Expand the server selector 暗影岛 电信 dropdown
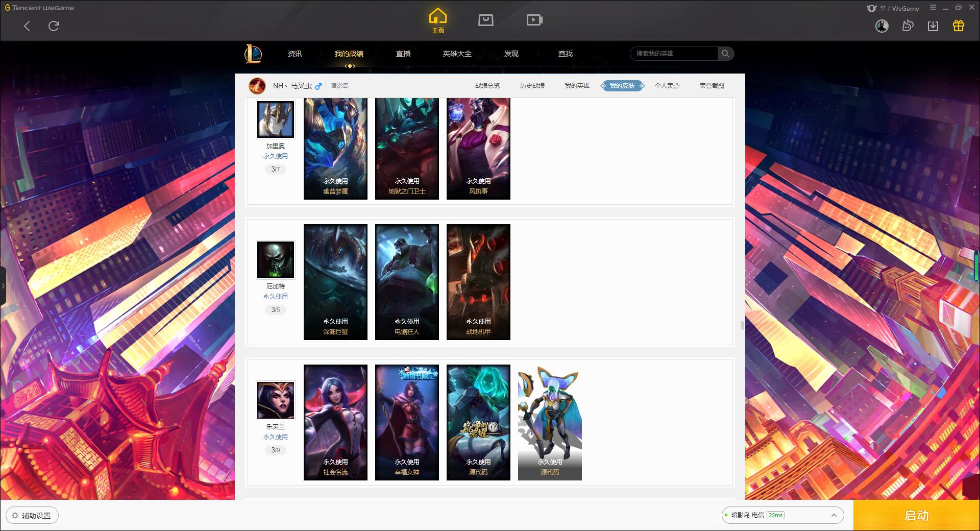 pos(782,515)
